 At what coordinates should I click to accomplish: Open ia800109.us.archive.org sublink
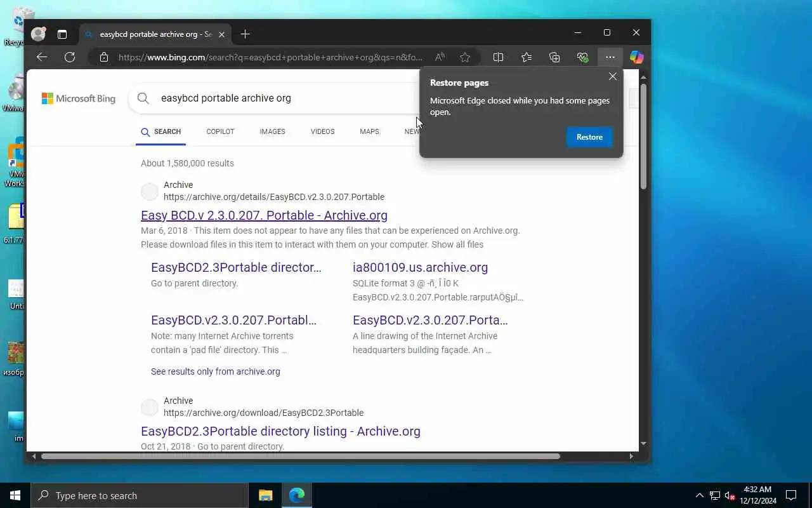tap(420, 267)
